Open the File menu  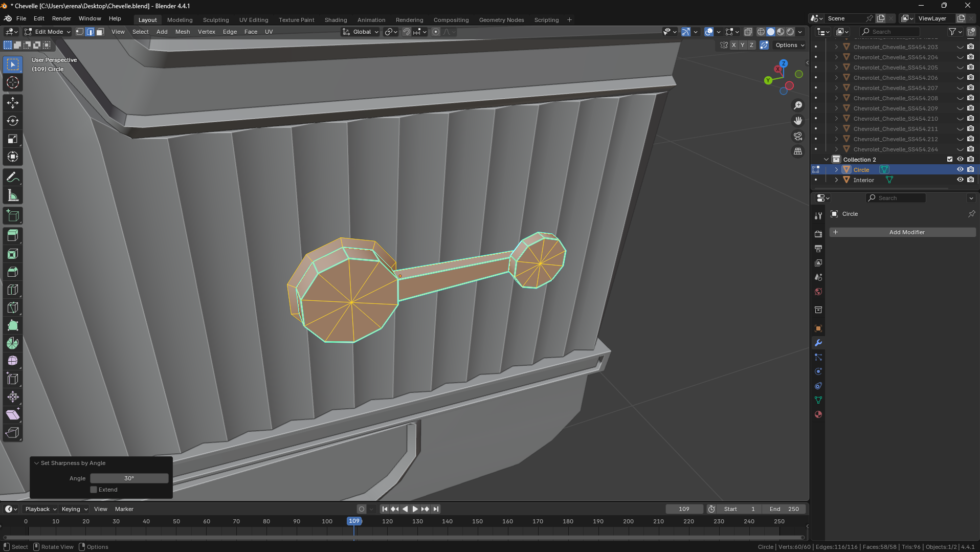(x=21, y=18)
